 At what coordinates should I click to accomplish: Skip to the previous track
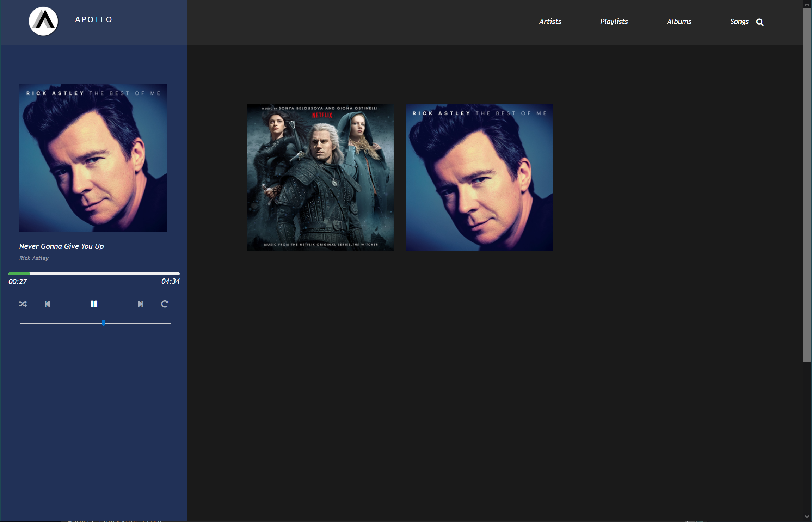[48, 304]
